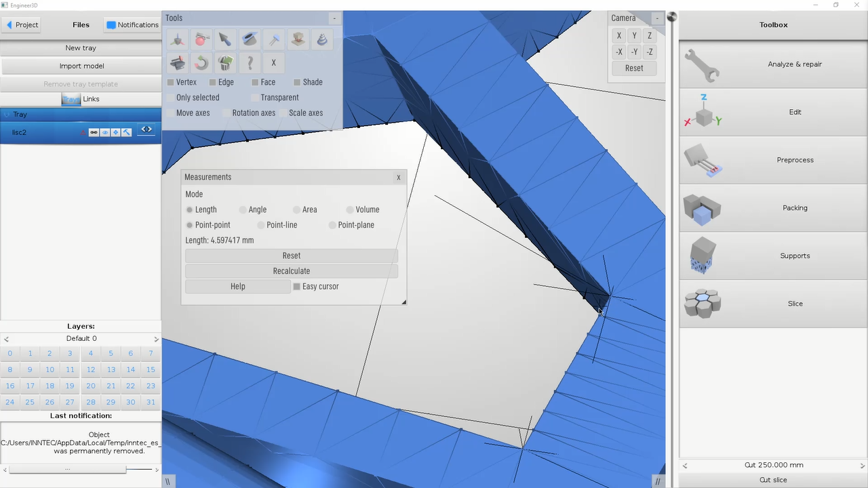868x488 pixels.
Task: Switch to the Links tab
Action: pyautogui.click(x=91, y=99)
